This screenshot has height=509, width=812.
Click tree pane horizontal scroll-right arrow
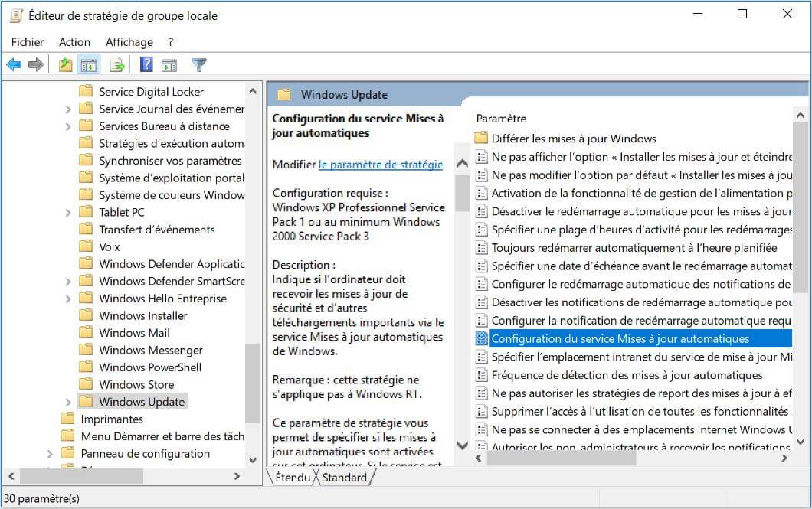pos(237,476)
